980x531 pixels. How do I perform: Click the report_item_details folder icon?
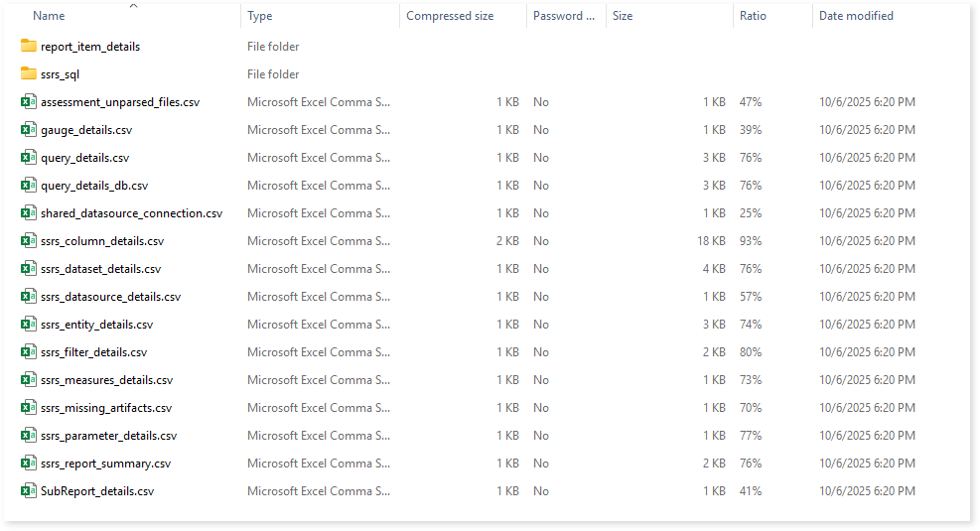point(29,47)
